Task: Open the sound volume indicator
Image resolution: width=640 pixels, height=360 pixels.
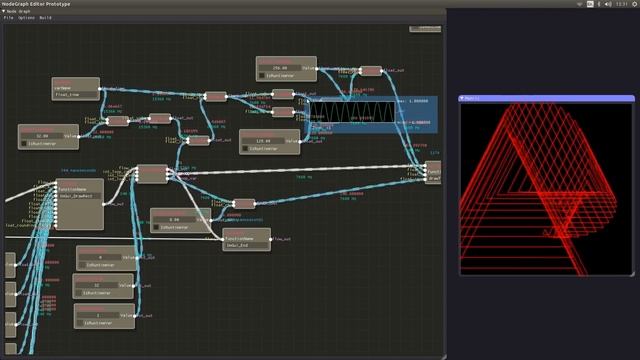Action: pos(608,4)
